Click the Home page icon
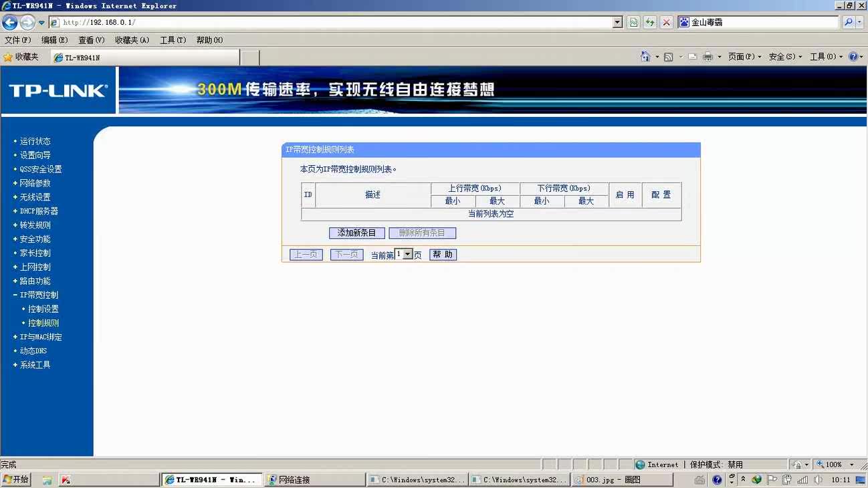 [645, 57]
